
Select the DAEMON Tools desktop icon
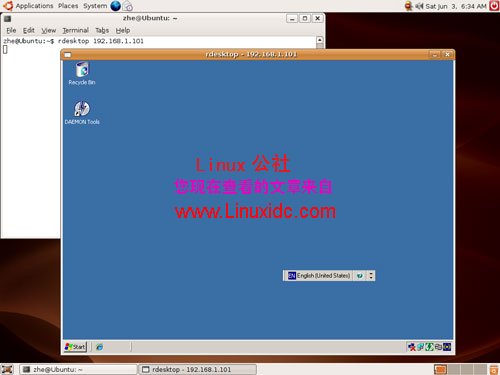82,113
